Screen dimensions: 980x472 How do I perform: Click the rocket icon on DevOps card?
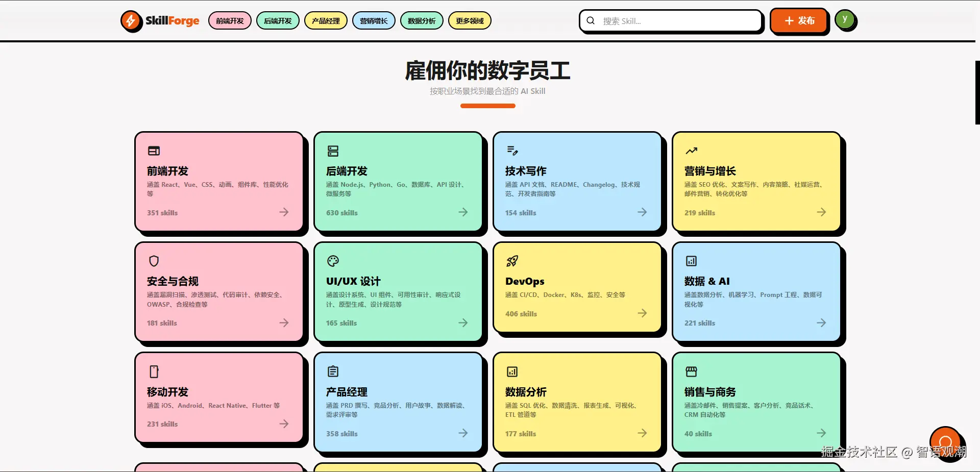(512, 261)
